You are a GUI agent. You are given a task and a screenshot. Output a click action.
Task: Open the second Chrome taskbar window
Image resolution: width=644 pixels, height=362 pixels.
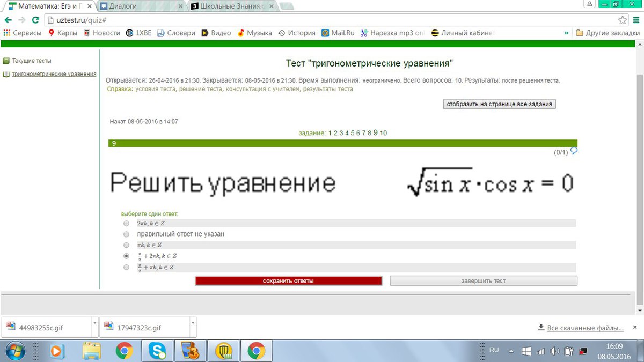pos(257,351)
